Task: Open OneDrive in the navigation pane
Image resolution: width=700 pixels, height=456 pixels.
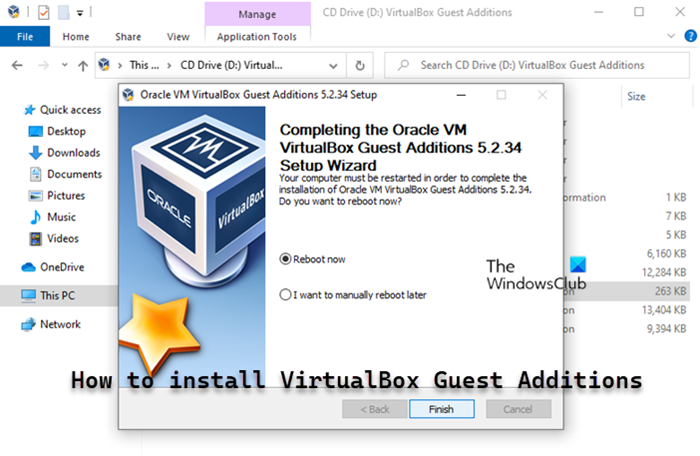Action: click(x=60, y=267)
